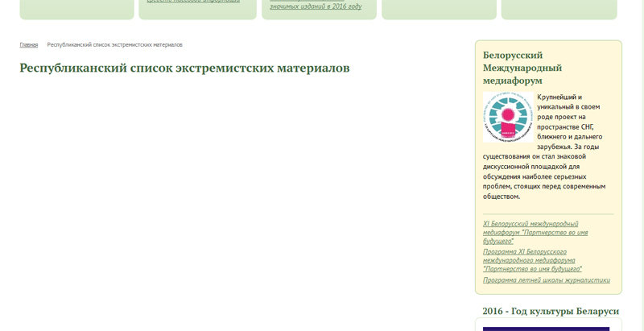The image size is (644, 331).
Task: Open the Программа летней школы журналистики link
Action: pos(546,280)
